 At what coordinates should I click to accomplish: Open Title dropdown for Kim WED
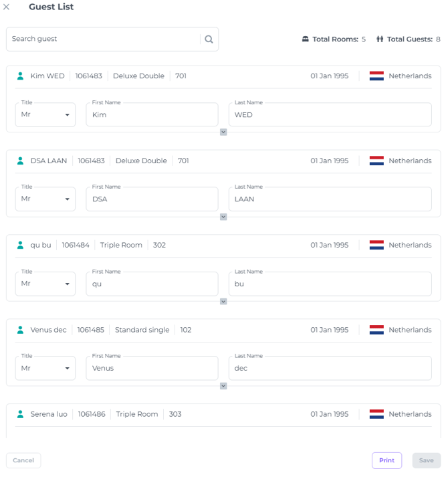tap(45, 114)
